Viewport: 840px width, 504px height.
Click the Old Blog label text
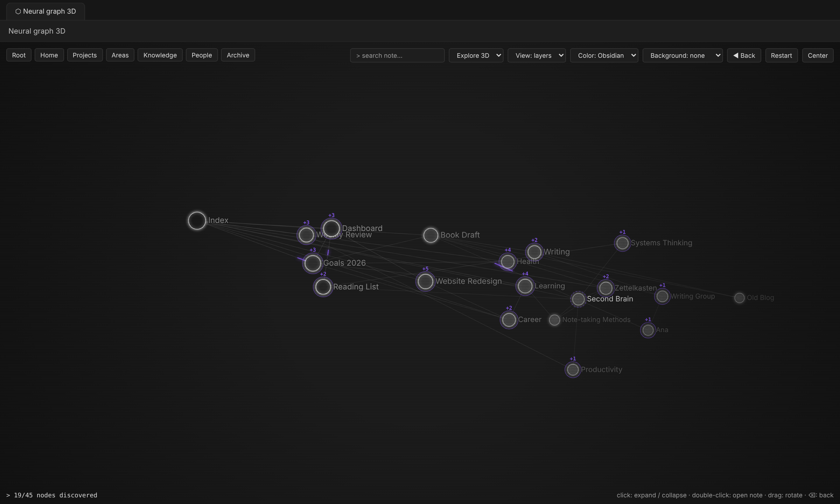pos(760,297)
